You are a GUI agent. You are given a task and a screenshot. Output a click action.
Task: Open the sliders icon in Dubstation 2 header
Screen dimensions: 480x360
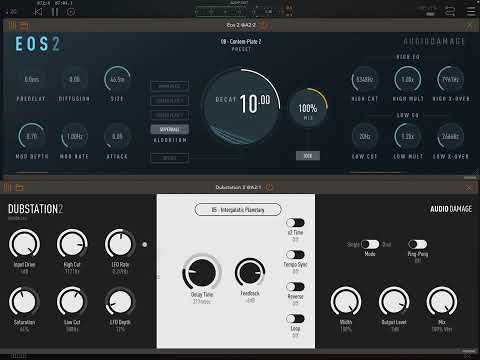point(7,188)
